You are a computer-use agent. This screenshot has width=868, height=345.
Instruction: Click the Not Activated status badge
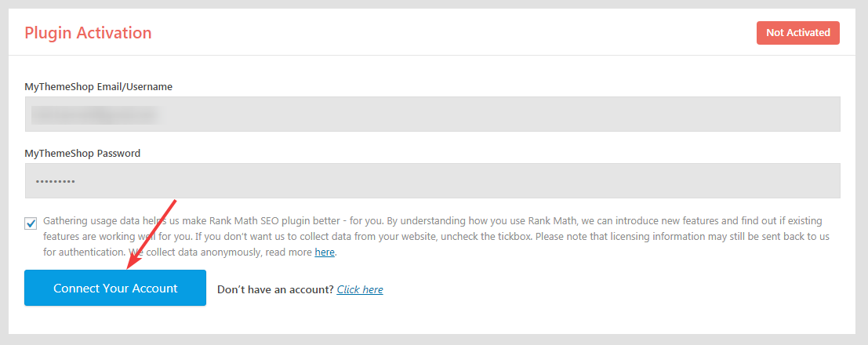(x=797, y=33)
